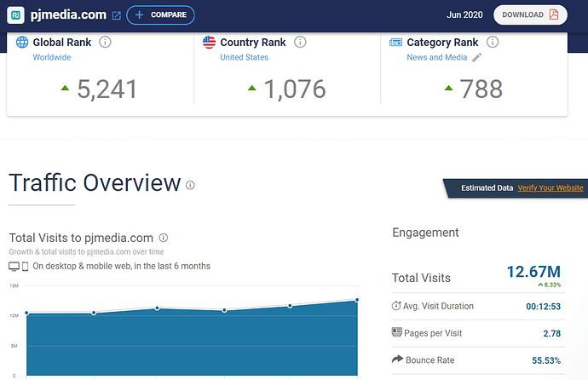
Task: Click green up arrow beside 788
Action: tap(448, 88)
